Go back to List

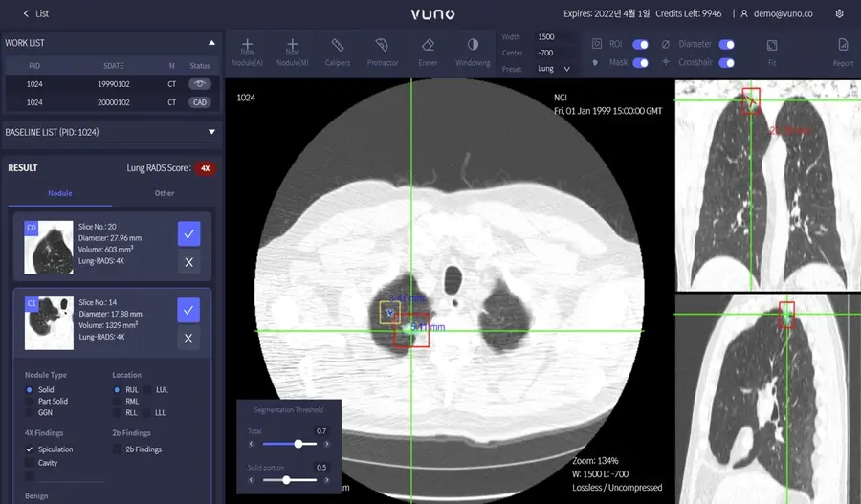tap(36, 14)
